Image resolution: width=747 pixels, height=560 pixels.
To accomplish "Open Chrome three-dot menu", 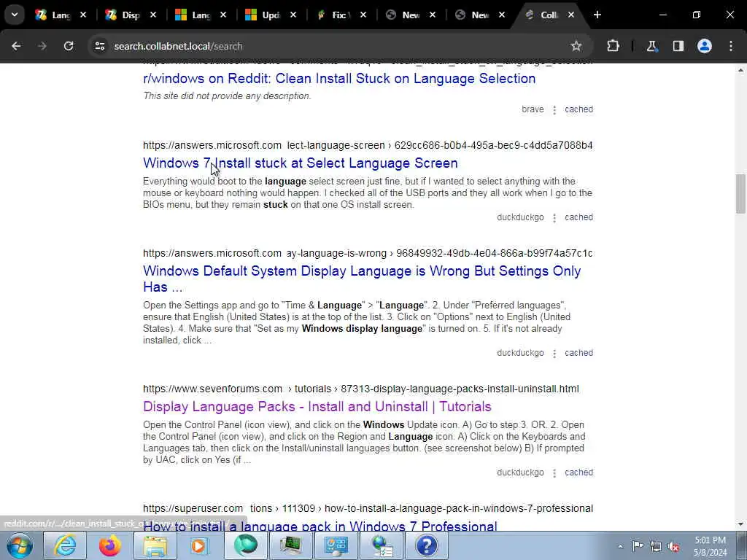I will pyautogui.click(x=731, y=46).
